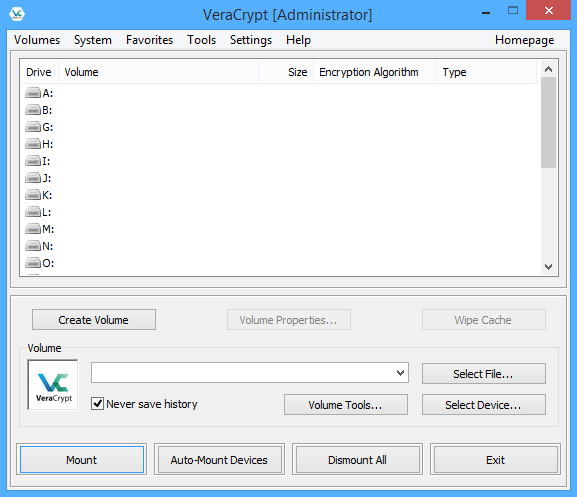Screen dimensions: 577x497
Task: Click the VeraCrypt logo in Volume group
Action: click(x=53, y=385)
